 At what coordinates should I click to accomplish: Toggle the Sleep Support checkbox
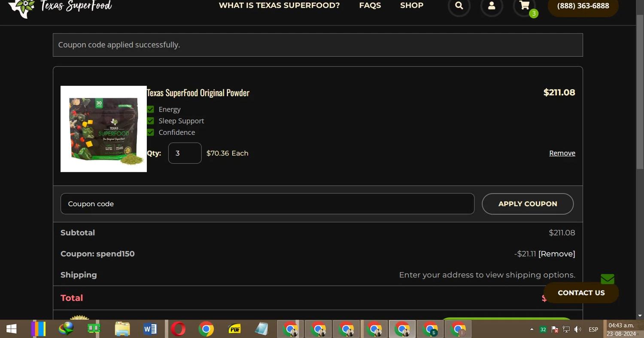[150, 121]
